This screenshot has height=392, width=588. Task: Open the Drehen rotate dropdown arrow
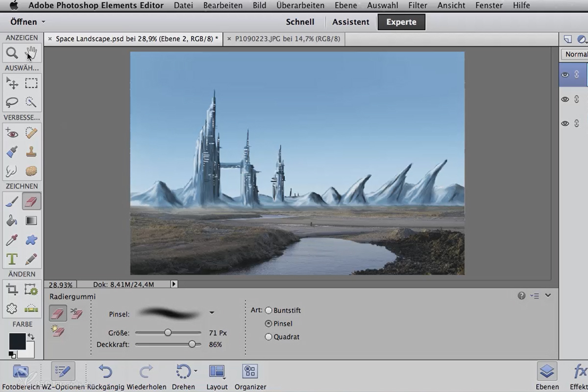click(196, 371)
